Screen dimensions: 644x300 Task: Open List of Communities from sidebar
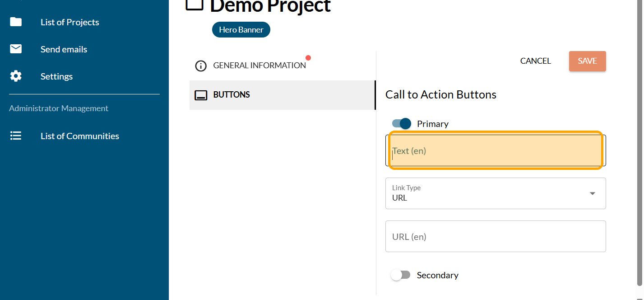click(x=80, y=136)
